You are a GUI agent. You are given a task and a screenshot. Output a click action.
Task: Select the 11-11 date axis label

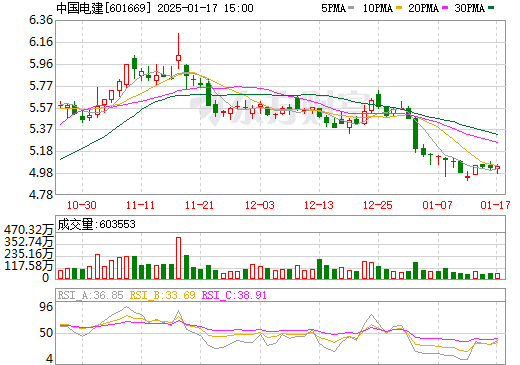[x=140, y=205]
